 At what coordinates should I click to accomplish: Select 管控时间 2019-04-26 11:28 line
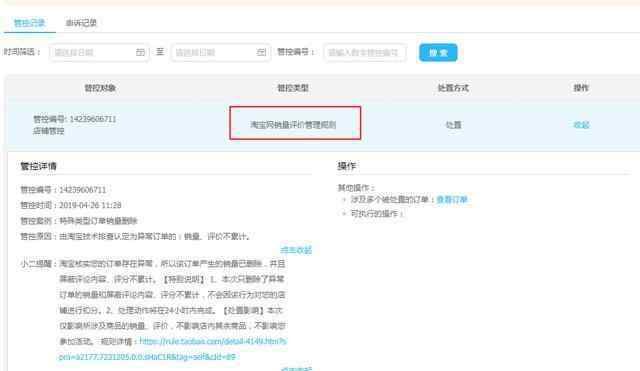(x=71, y=205)
